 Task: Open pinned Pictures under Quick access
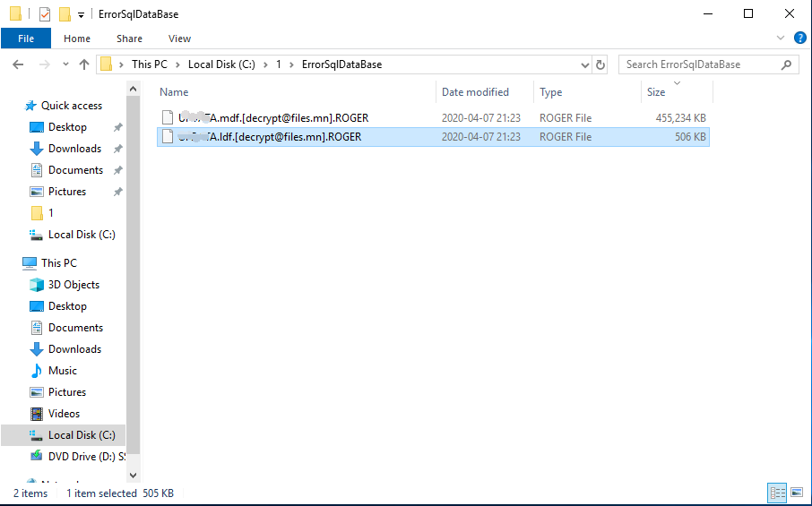coord(67,192)
